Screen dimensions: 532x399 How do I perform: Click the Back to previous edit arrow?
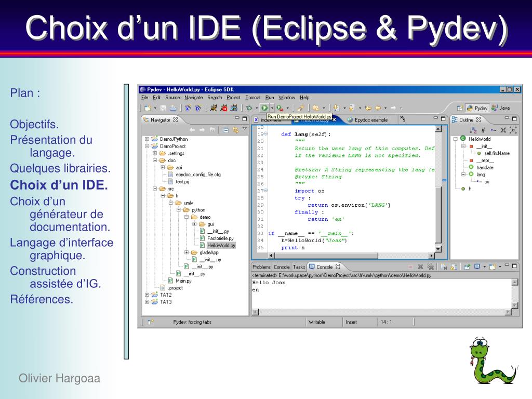368,108
